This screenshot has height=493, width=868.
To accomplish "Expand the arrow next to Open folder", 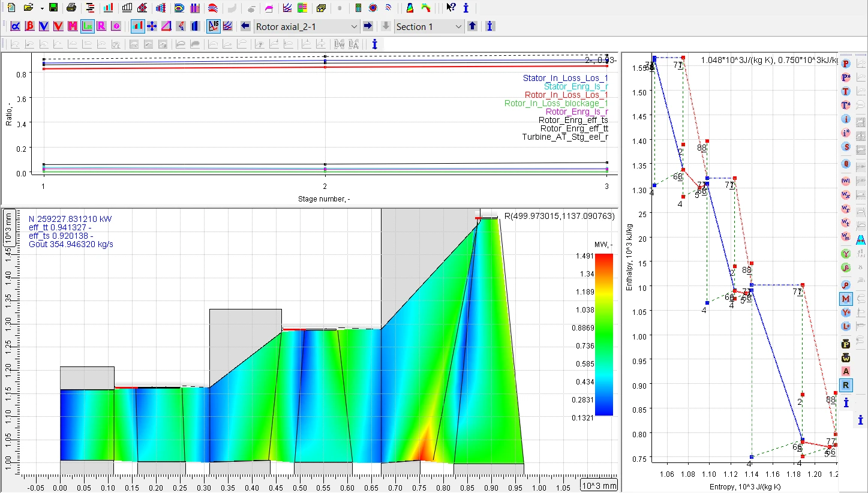I will 42,8.
